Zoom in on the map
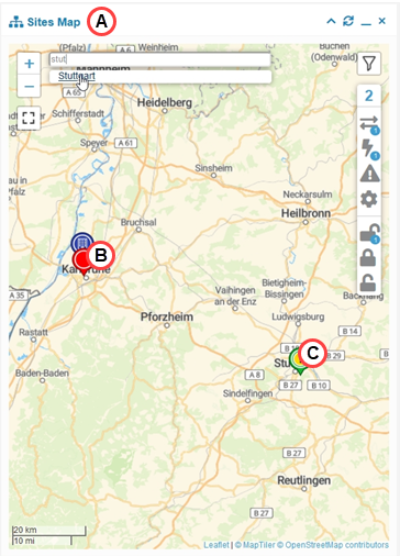 pyautogui.click(x=29, y=63)
